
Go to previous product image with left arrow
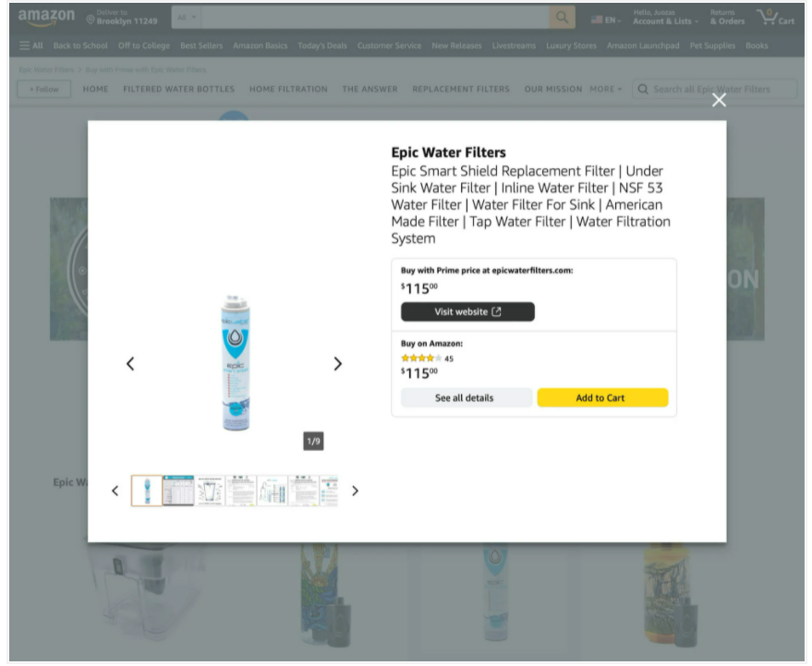(x=130, y=364)
